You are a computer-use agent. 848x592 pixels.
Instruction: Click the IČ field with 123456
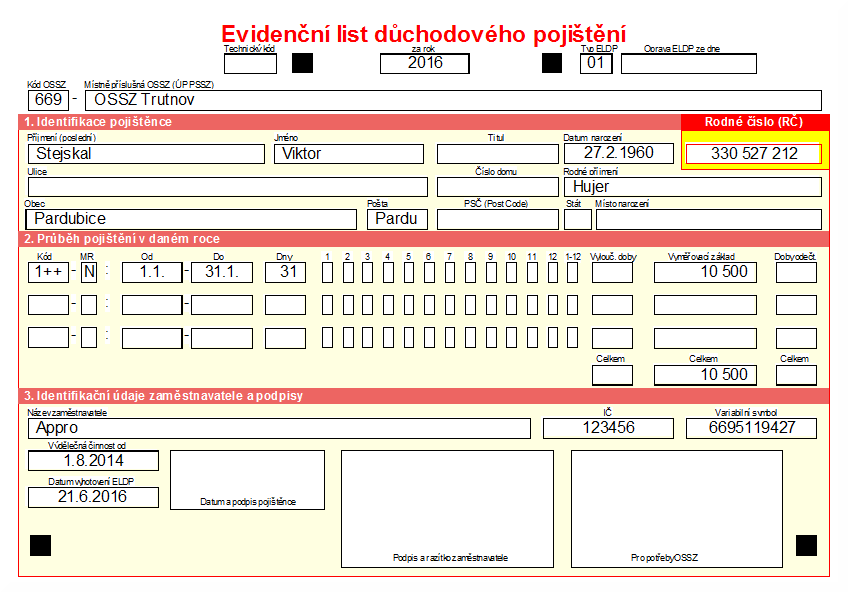pyautogui.click(x=608, y=428)
